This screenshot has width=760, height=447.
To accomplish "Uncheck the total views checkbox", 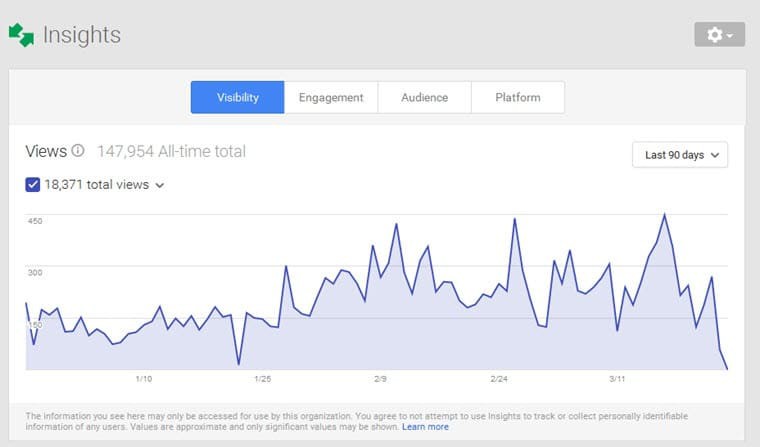I will point(33,184).
